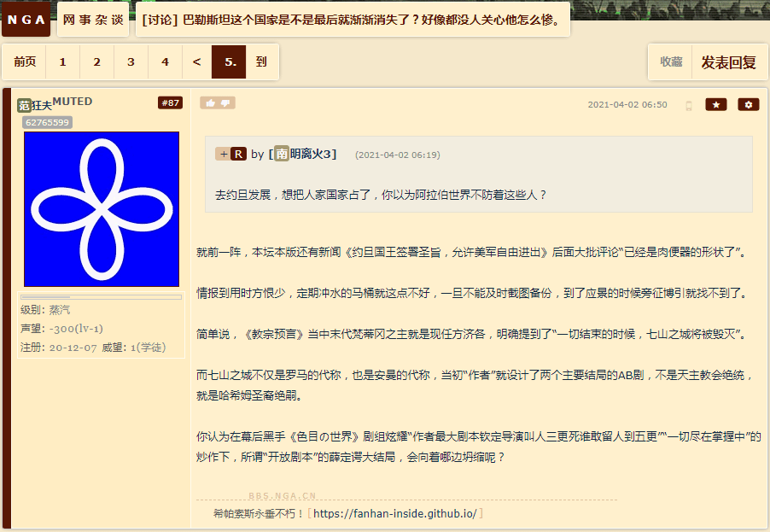The height and width of the screenshot is (532, 770).
Task: Go to page 3 of the thread
Action: pos(131,61)
